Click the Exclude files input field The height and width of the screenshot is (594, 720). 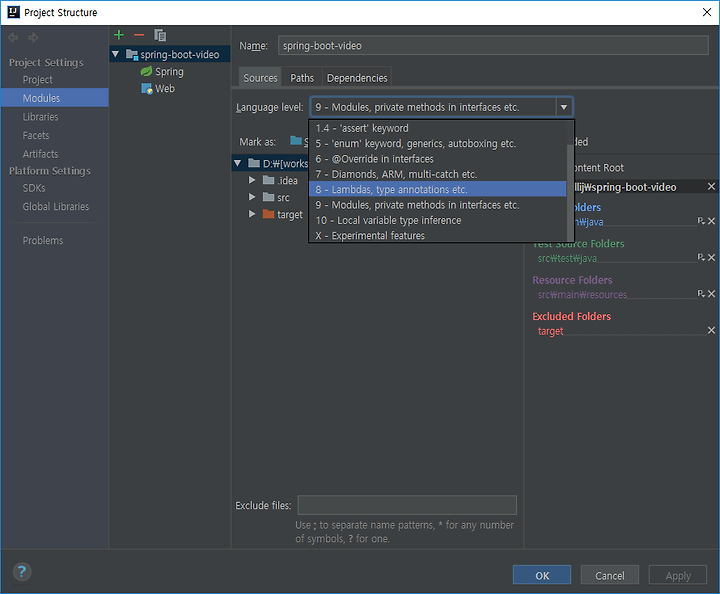coord(407,505)
